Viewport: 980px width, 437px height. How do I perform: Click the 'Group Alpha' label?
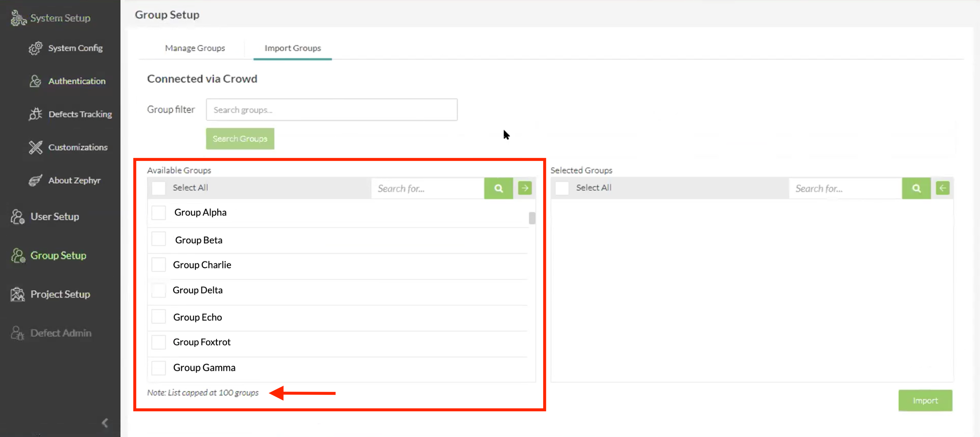(201, 212)
